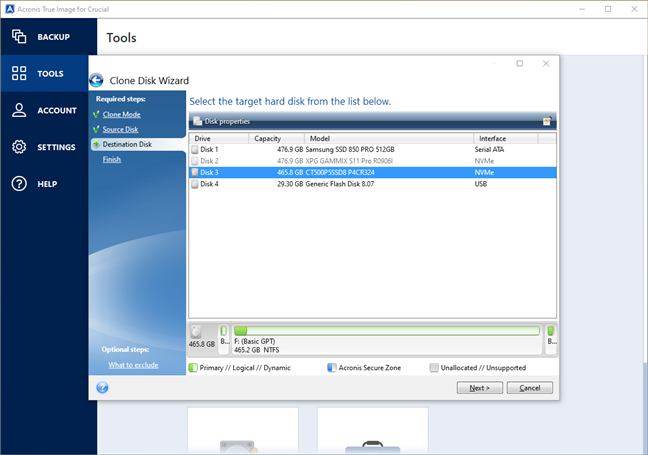
Task: Click the Acronis app logo in title bar
Action: [10, 9]
